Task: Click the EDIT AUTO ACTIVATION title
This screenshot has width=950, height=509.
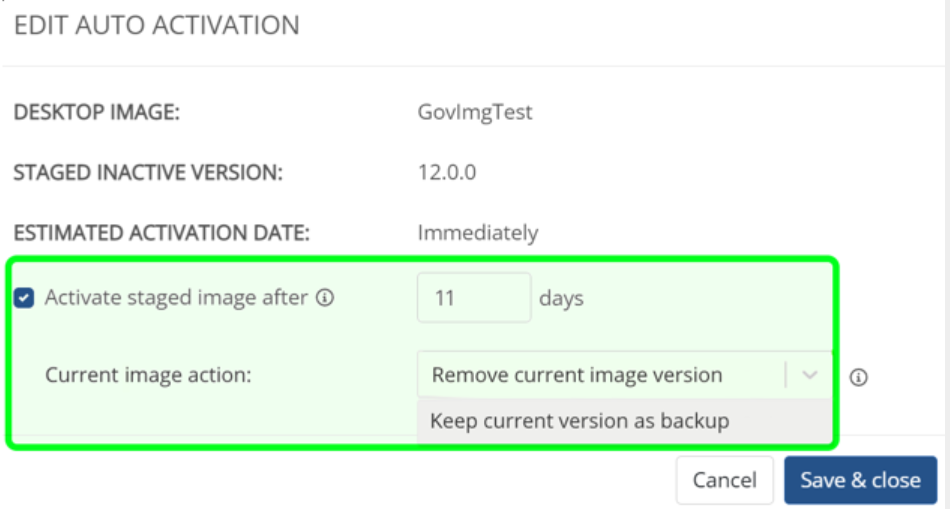Action: pos(156,25)
